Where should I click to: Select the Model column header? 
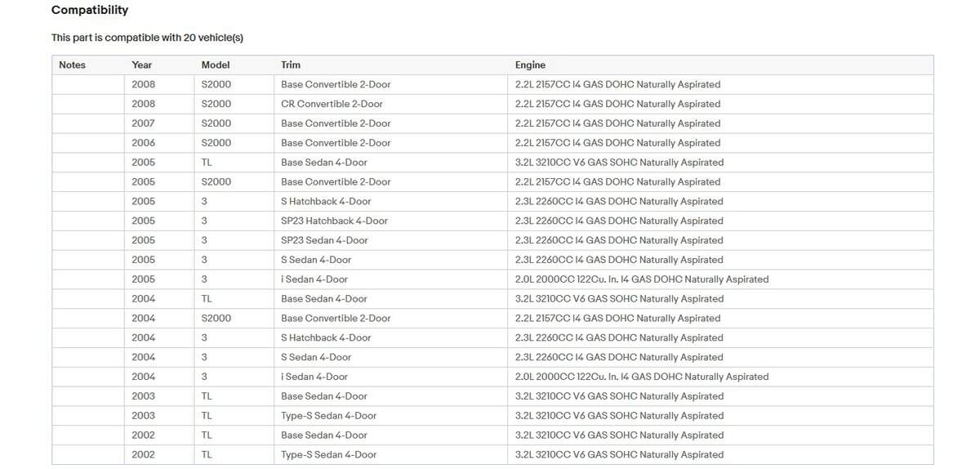coord(216,65)
